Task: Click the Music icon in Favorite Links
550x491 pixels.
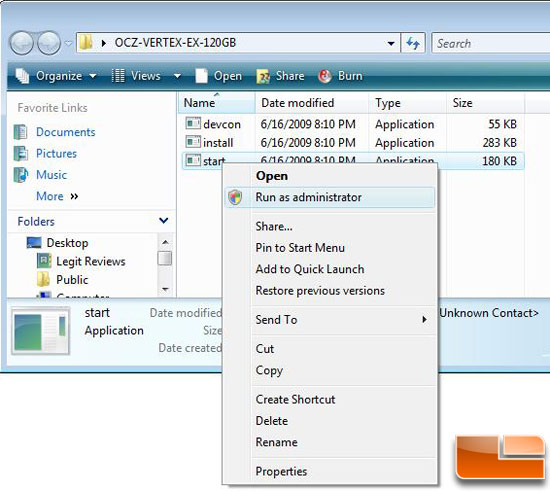Action: [20, 175]
